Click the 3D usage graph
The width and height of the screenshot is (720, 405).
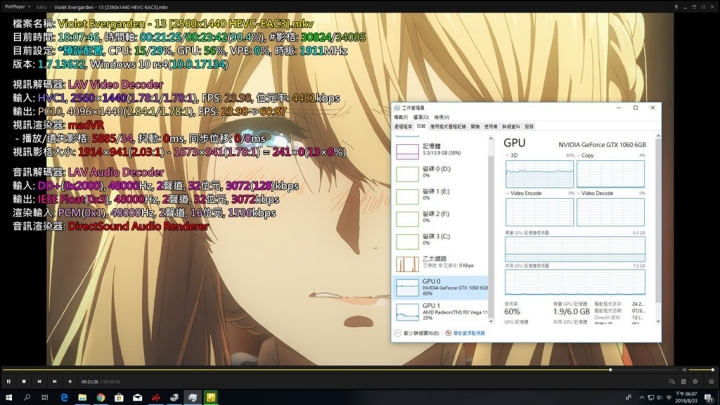540,174
